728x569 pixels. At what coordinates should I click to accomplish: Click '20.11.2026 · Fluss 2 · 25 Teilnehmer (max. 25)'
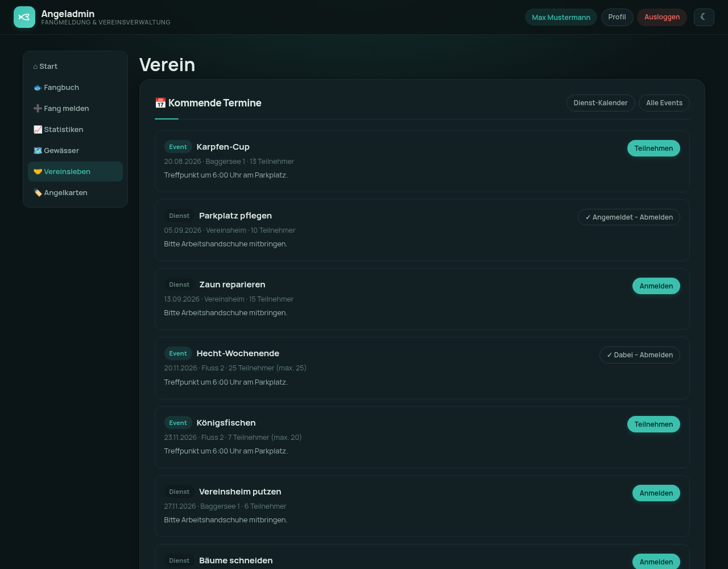[x=235, y=368]
